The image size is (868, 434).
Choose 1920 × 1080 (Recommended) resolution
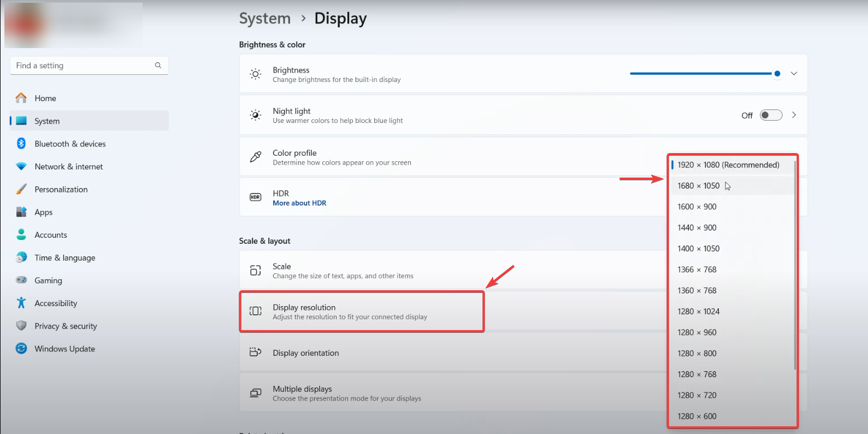coord(728,165)
